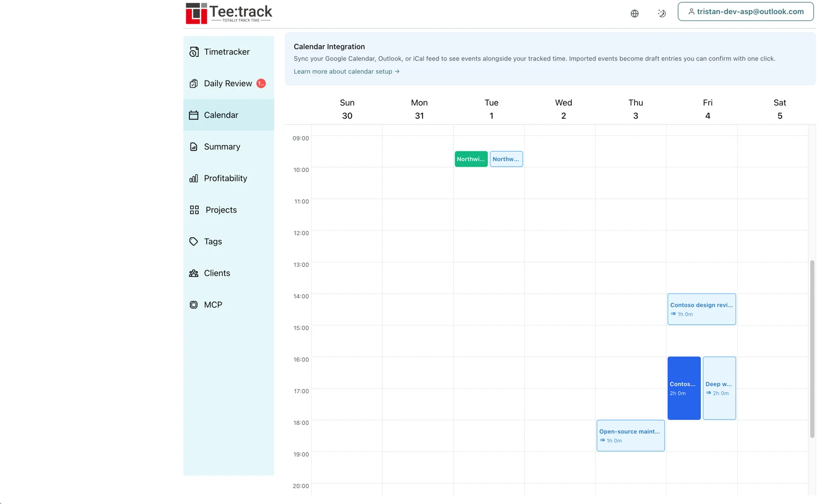829x504 pixels.
Task: Go to Summary page
Action: (x=229, y=147)
